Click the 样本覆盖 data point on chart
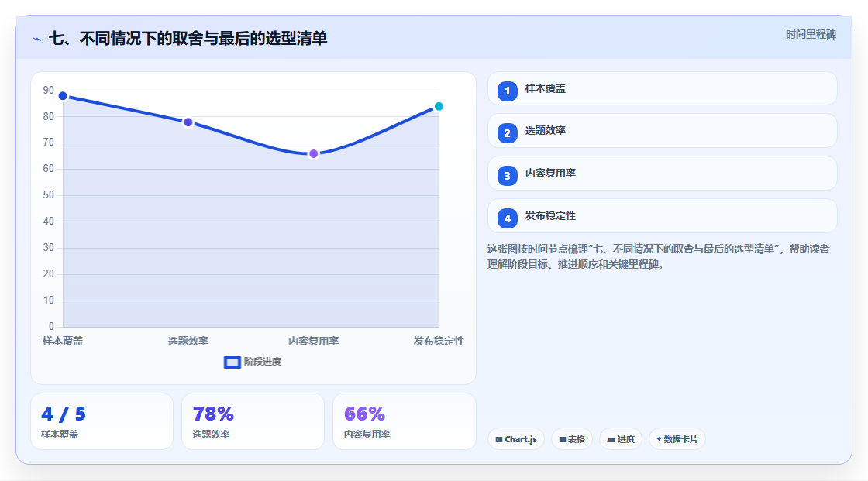Image resolution: width=868 pixels, height=481 pixels. pos(63,96)
